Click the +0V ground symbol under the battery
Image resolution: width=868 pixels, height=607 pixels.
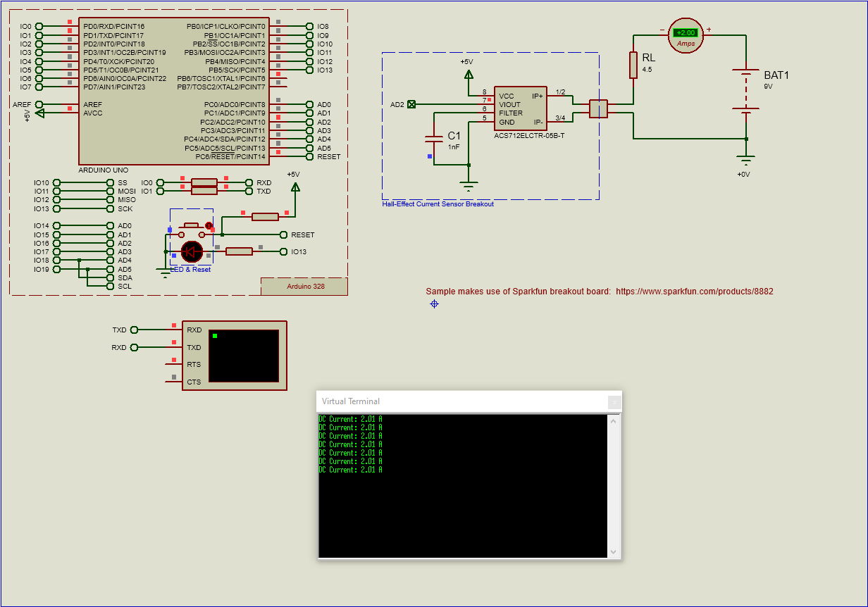point(745,158)
